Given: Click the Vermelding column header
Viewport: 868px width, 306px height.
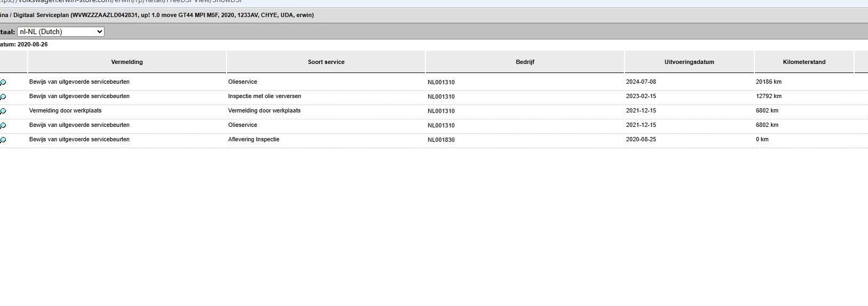Looking at the screenshot, I should point(127,62).
